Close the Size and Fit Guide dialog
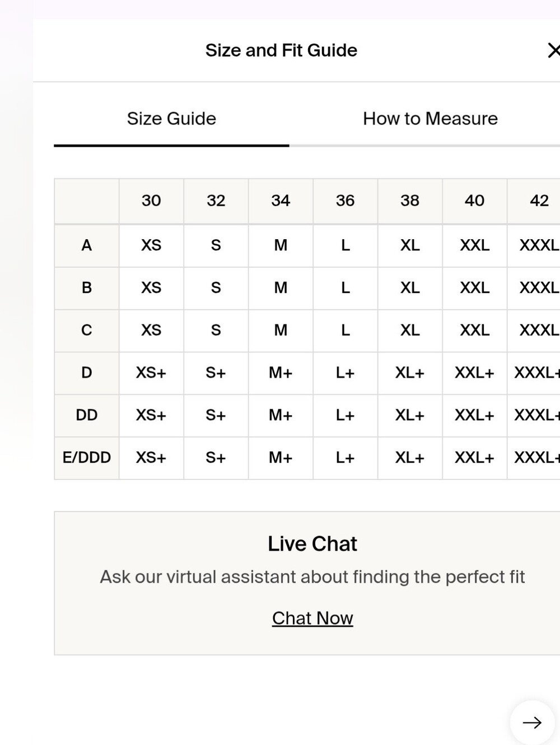 554,50
